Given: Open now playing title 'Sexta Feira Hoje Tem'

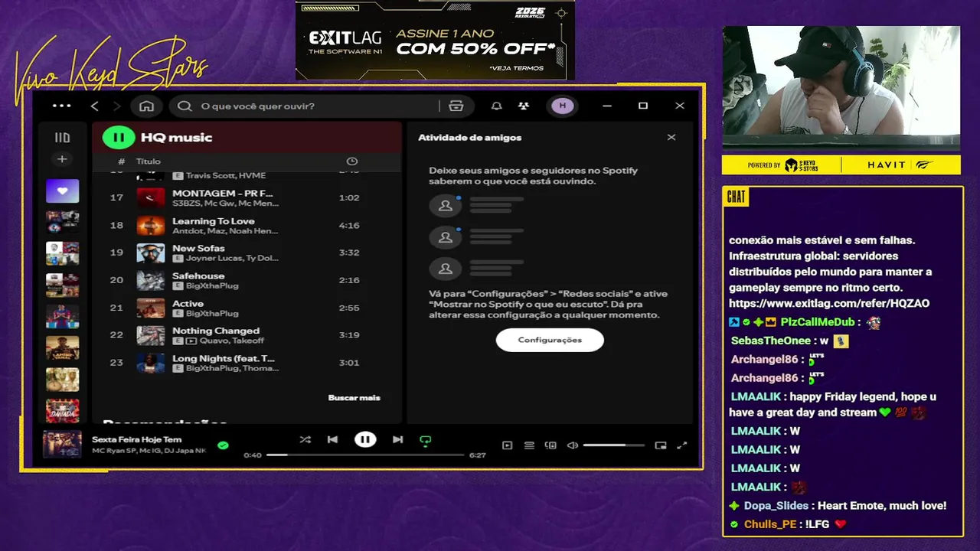Looking at the screenshot, I should [x=137, y=439].
